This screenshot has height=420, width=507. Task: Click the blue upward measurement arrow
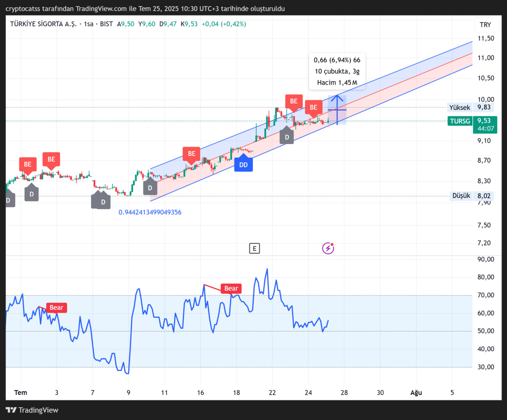[337, 110]
